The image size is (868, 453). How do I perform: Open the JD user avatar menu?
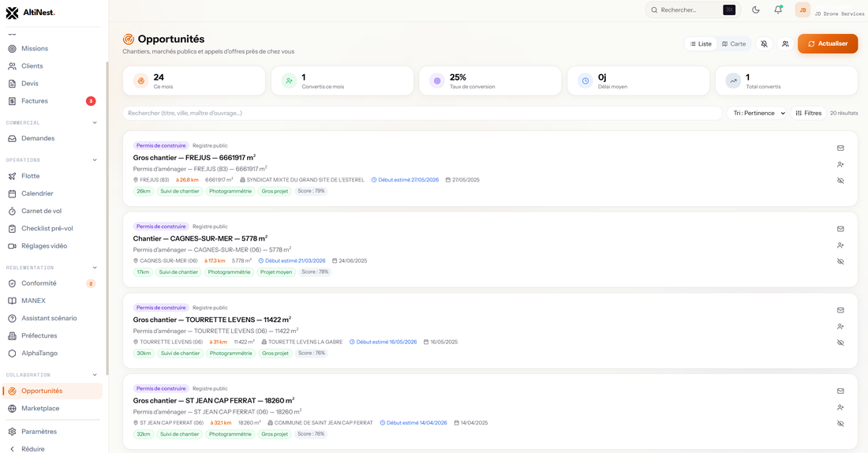point(803,10)
